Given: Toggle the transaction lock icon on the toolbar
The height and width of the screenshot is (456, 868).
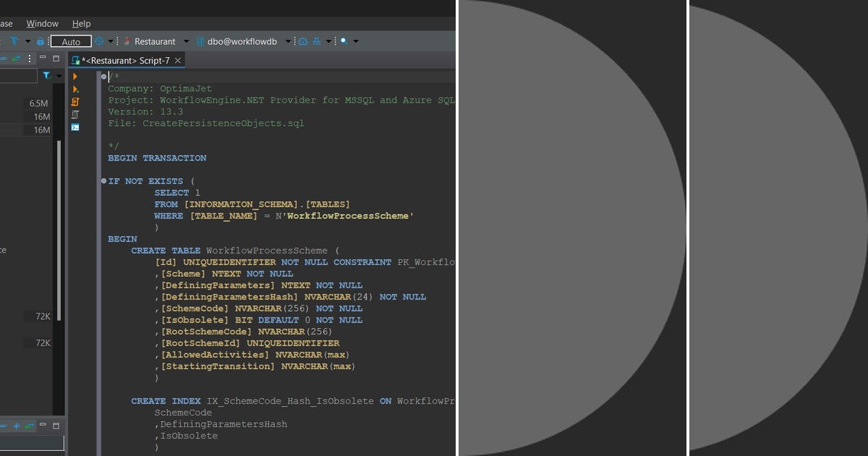Looking at the screenshot, I should (40, 41).
